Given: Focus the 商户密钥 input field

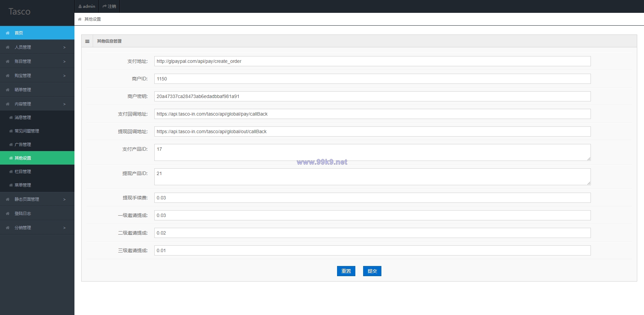Looking at the screenshot, I should point(373,96).
